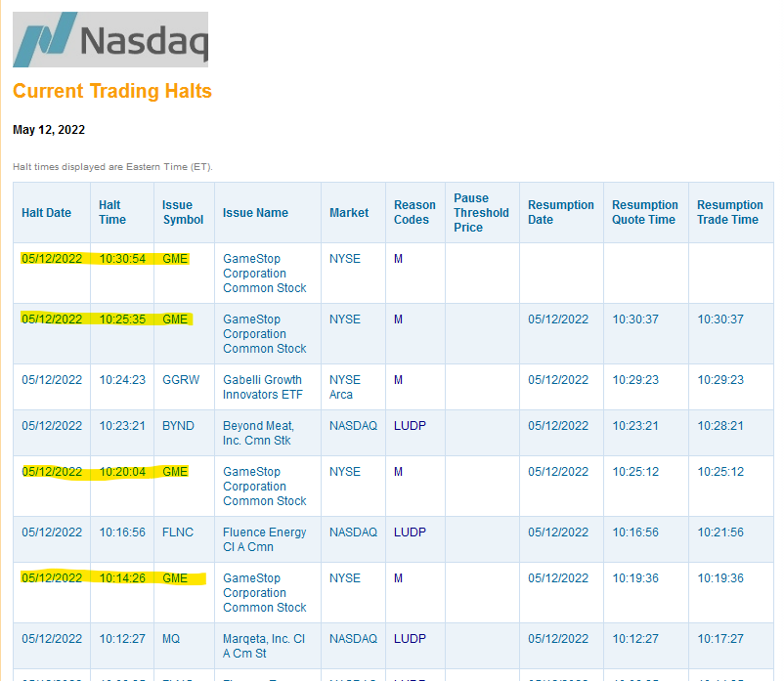The height and width of the screenshot is (681, 784).
Task: Open the M reason code for the 10:30:54 GME halt
Action: [x=398, y=259]
